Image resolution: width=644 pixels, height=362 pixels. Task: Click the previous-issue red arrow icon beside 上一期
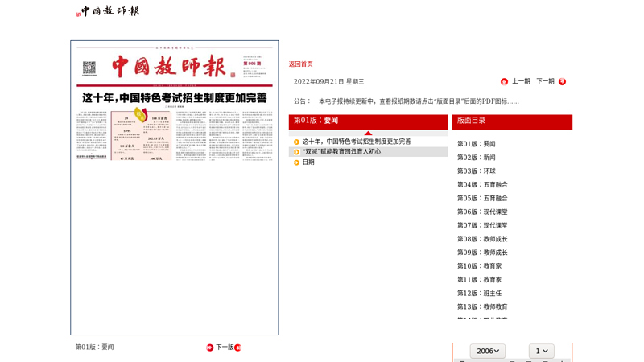pyautogui.click(x=504, y=82)
